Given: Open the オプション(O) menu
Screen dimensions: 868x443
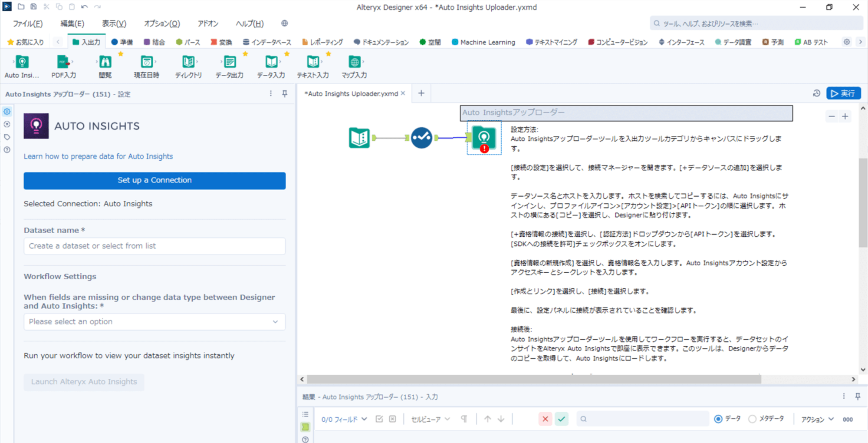Looking at the screenshot, I should (x=162, y=23).
